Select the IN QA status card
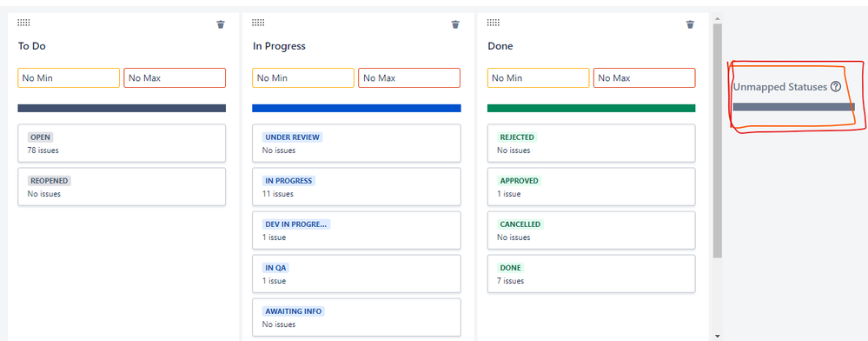 click(x=356, y=274)
